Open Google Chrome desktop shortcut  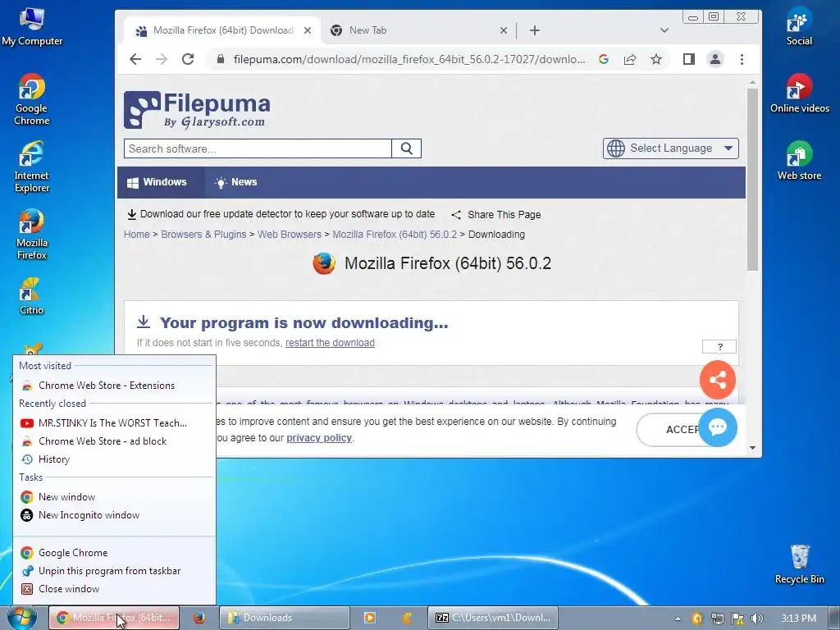point(32,99)
